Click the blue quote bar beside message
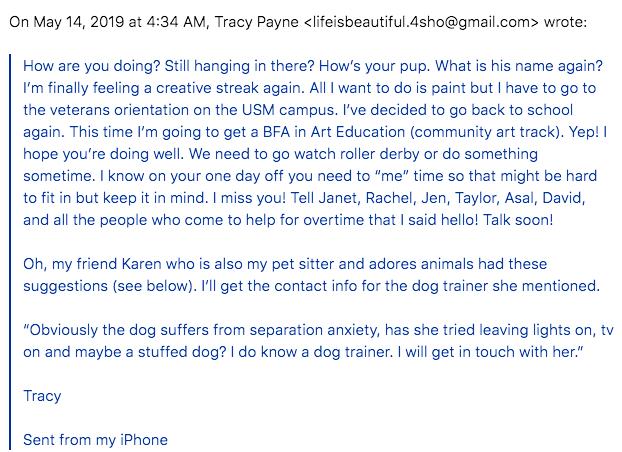The height and width of the screenshot is (452, 622). tap(10, 250)
